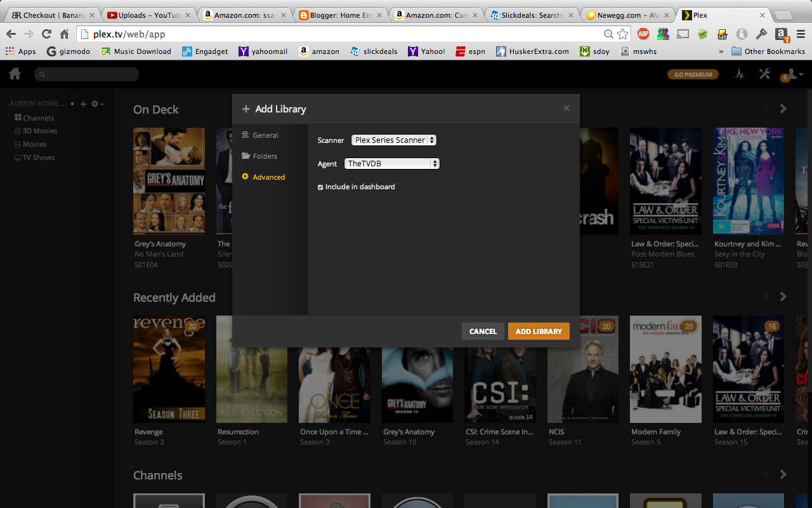Open the AUSTIN HOME server name
The width and height of the screenshot is (812, 508).
(x=37, y=104)
